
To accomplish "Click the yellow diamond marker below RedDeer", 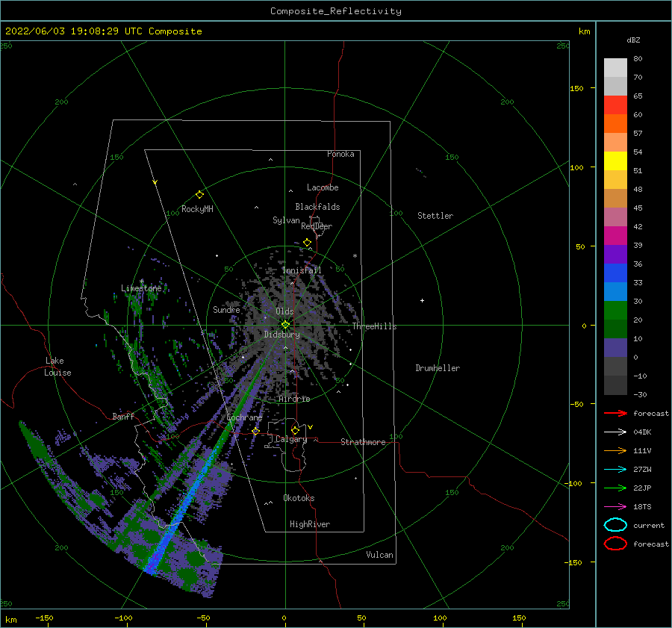I will tap(307, 243).
